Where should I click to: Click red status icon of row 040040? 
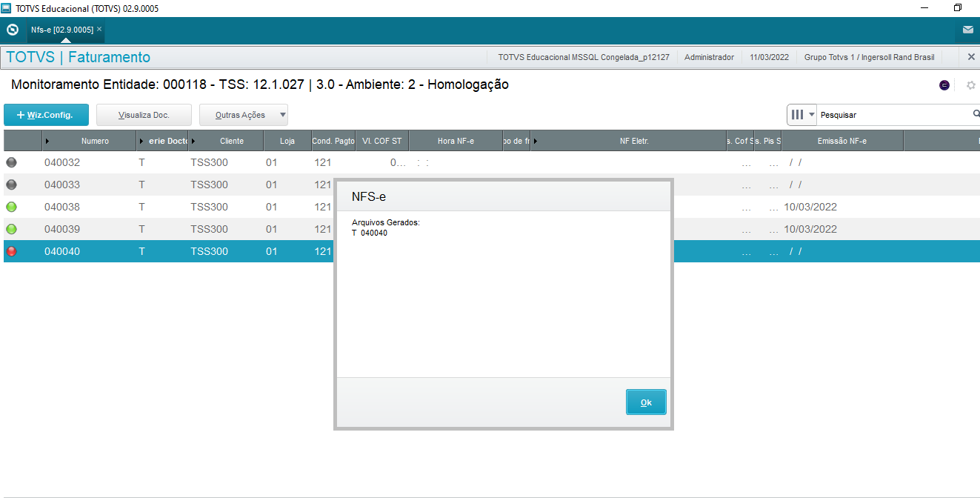11,251
